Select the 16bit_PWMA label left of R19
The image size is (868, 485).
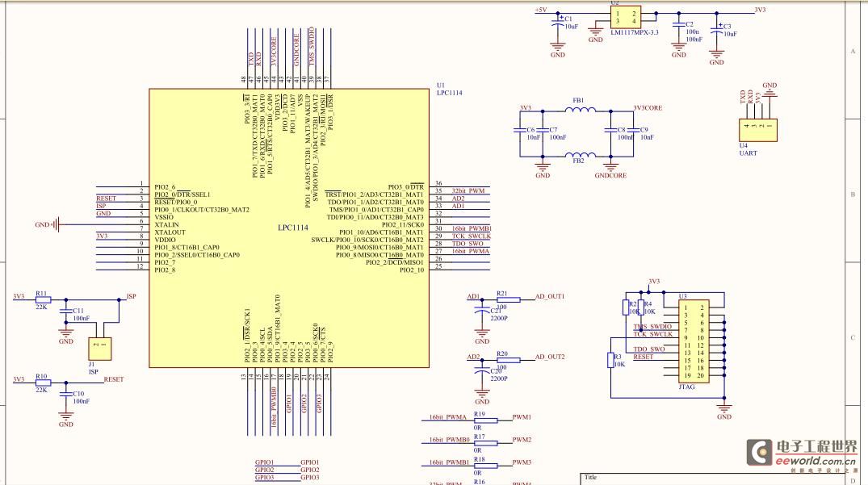(448, 417)
